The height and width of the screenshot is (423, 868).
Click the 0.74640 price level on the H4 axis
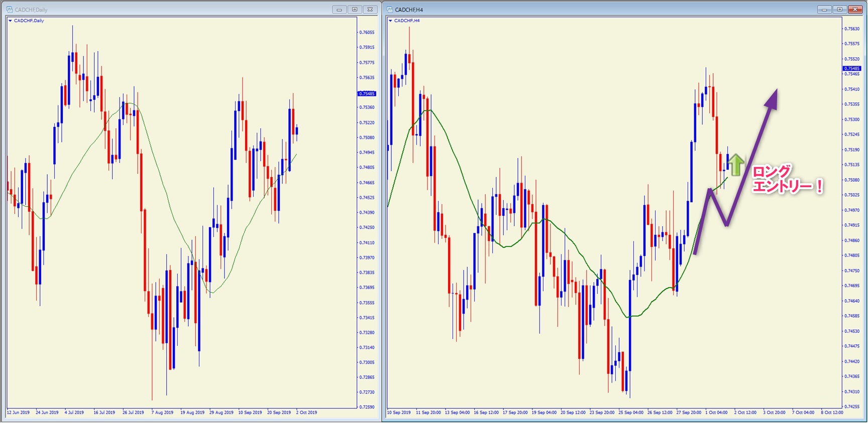[852, 301]
